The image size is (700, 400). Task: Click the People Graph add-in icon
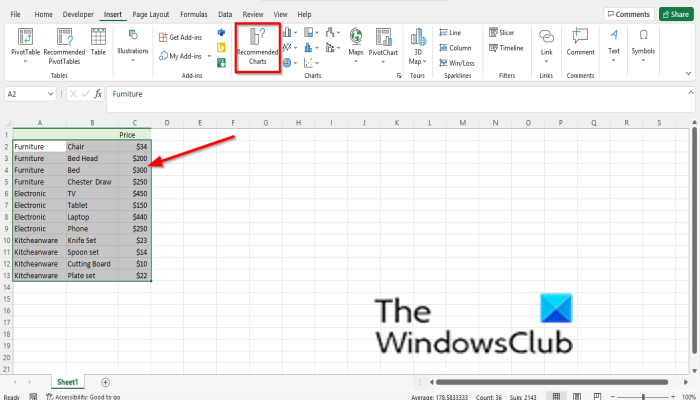221,62
